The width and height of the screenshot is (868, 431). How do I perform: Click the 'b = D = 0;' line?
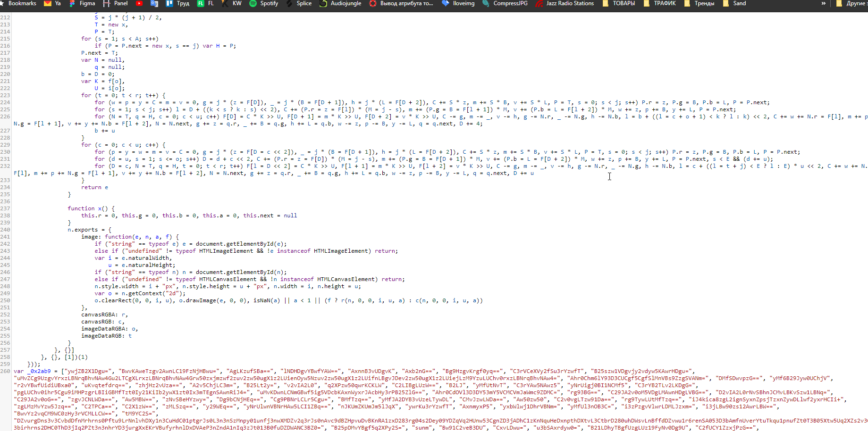click(98, 74)
